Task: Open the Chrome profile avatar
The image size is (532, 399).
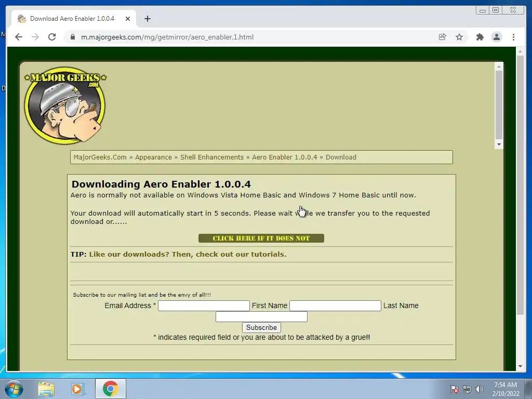Action: coord(496,37)
